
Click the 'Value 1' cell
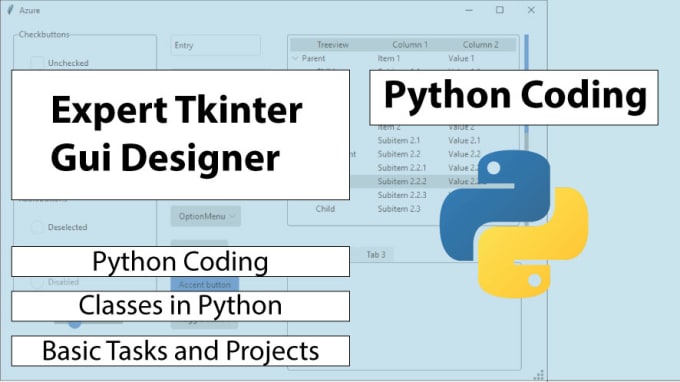click(x=461, y=58)
